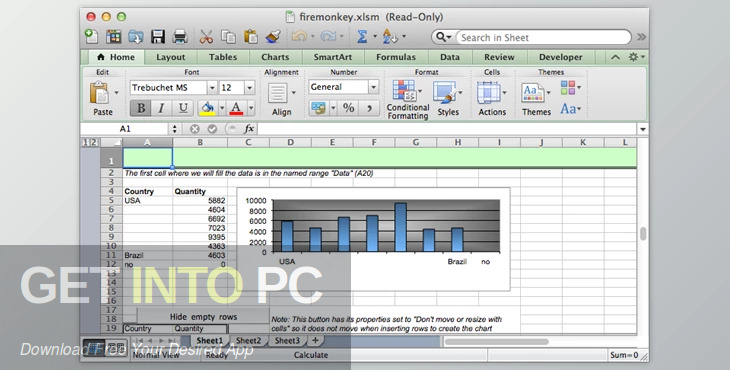Copy selection using the Copy icon
730x370 pixels.
tap(228, 37)
